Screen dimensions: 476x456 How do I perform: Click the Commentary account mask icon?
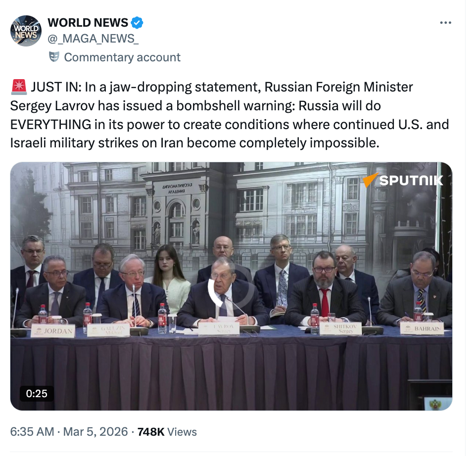point(54,57)
